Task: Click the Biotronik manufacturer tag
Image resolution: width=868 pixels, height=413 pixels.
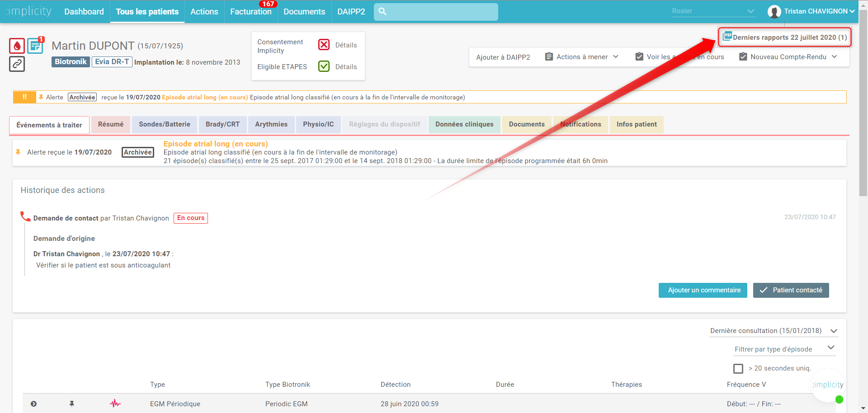Action: pyautogui.click(x=71, y=62)
